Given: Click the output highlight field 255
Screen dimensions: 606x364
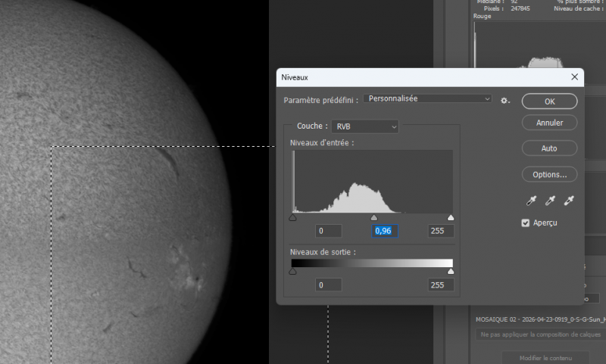Looking at the screenshot, I should pyautogui.click(x=441, y=285).
